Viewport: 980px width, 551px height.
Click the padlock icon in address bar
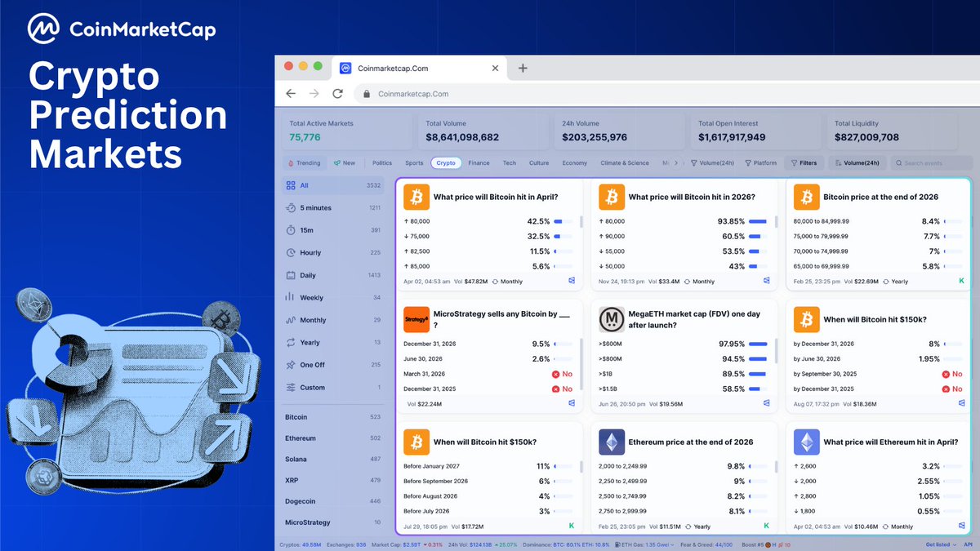pos(367,94)
